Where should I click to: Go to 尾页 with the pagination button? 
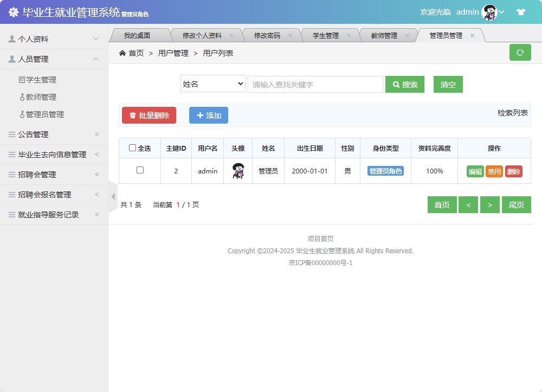click(517, 204)
